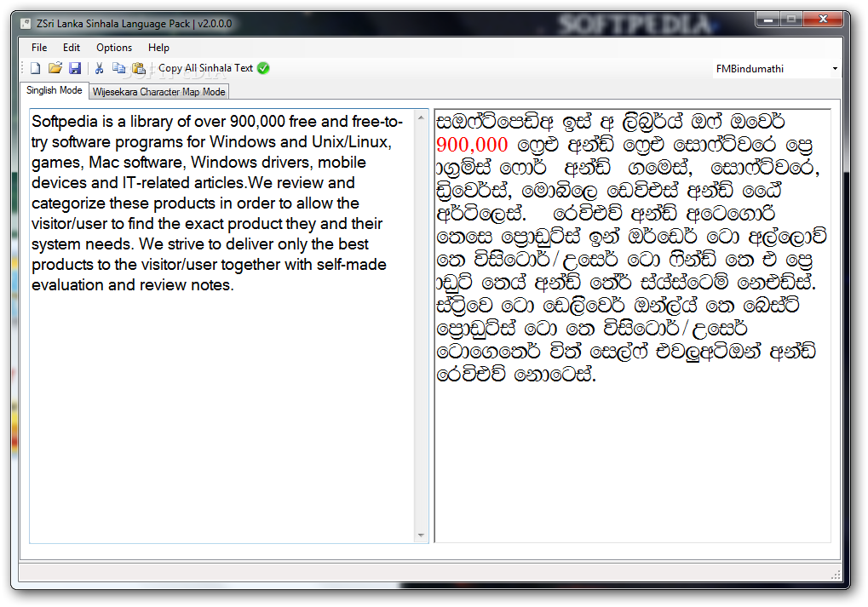Maximize the ZSri Lanka window
868x607 pixels.
(791, 20)
